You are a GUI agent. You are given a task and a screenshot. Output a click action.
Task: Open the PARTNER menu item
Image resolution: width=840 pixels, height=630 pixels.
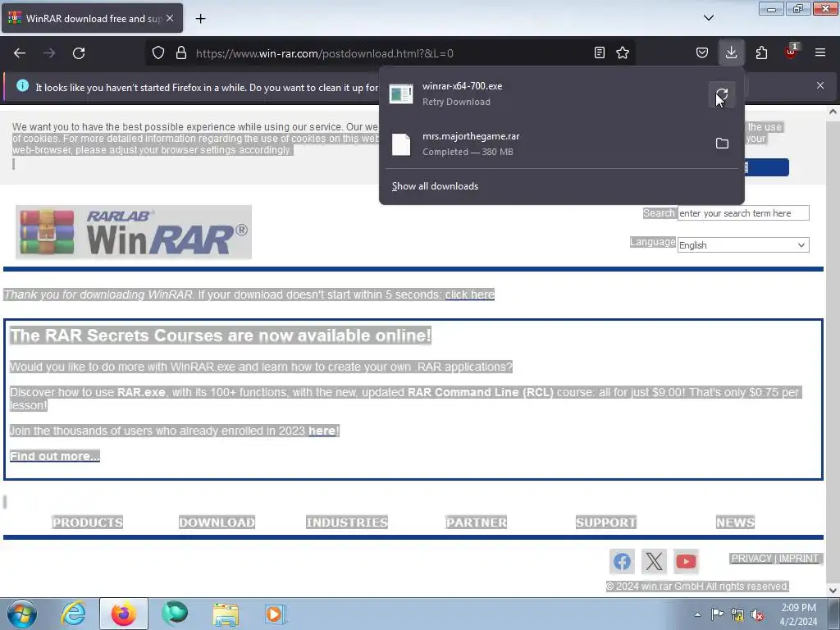477,523
